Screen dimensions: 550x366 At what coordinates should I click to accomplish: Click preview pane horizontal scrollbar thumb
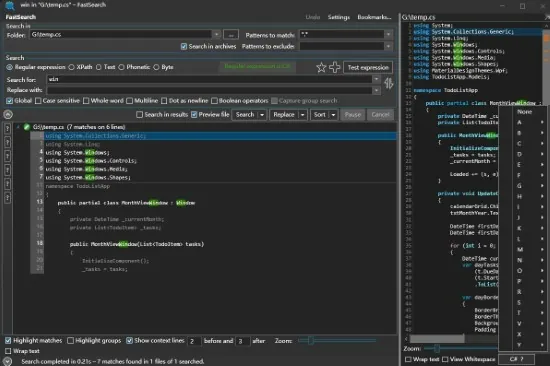point(437,339)
